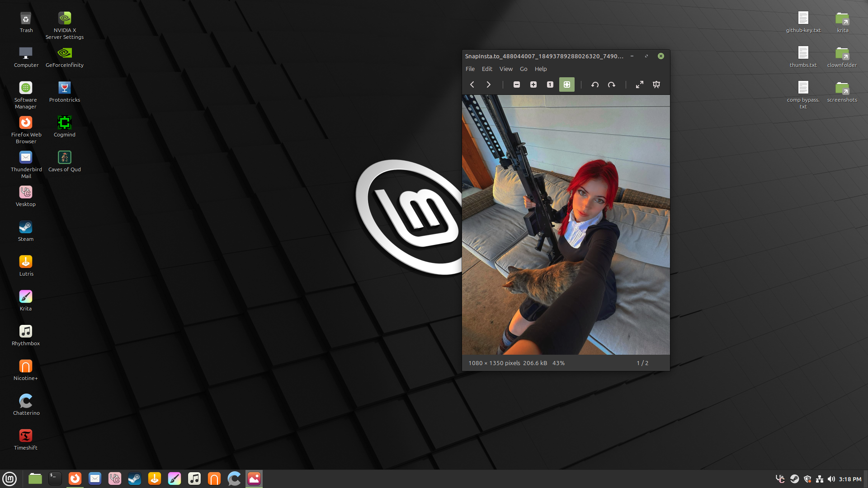Open the Go menu

click(524, 69)
